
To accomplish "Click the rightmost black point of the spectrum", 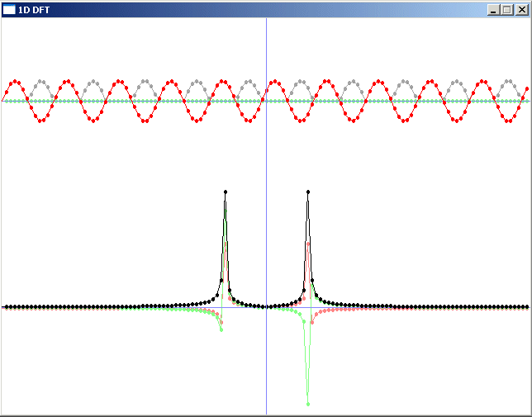I will [x=527, y=306].
